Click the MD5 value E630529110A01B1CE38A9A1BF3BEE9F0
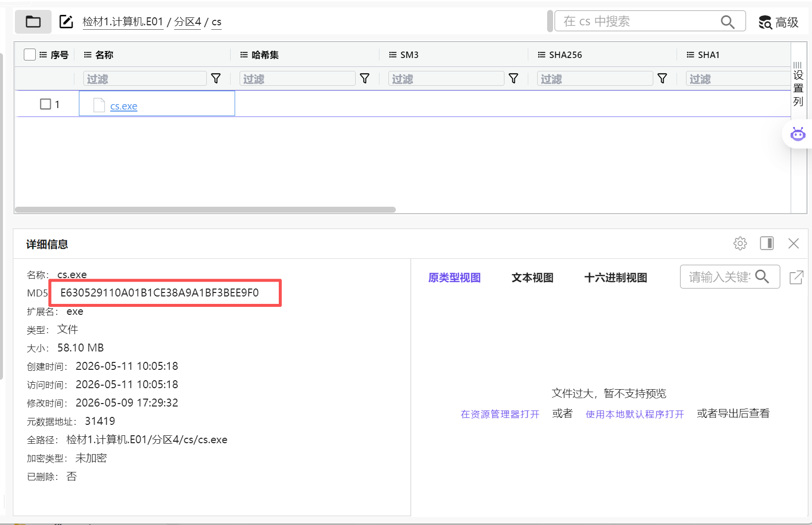812x525 pixels. click(x=159, y=293)
